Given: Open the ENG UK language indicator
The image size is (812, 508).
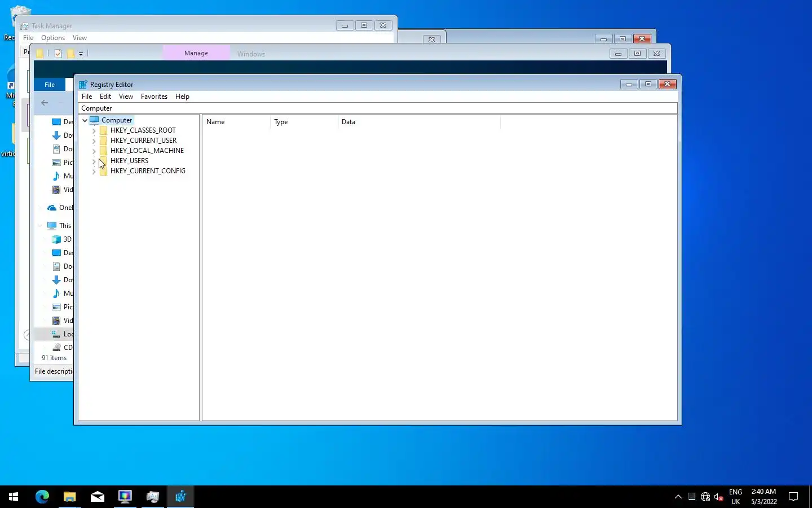Looking at the screenshot, I should [735, 497].
